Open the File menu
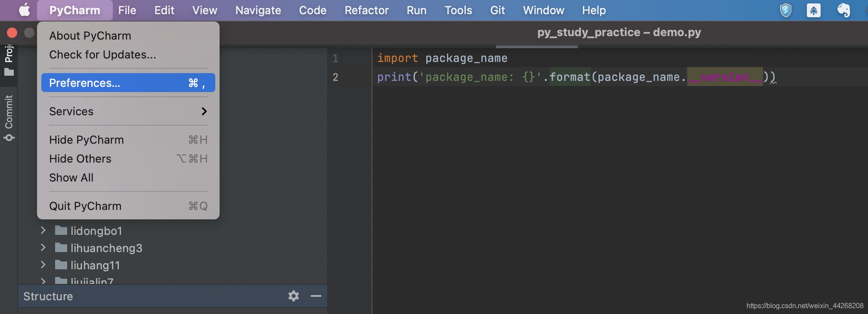 [127, 10]
